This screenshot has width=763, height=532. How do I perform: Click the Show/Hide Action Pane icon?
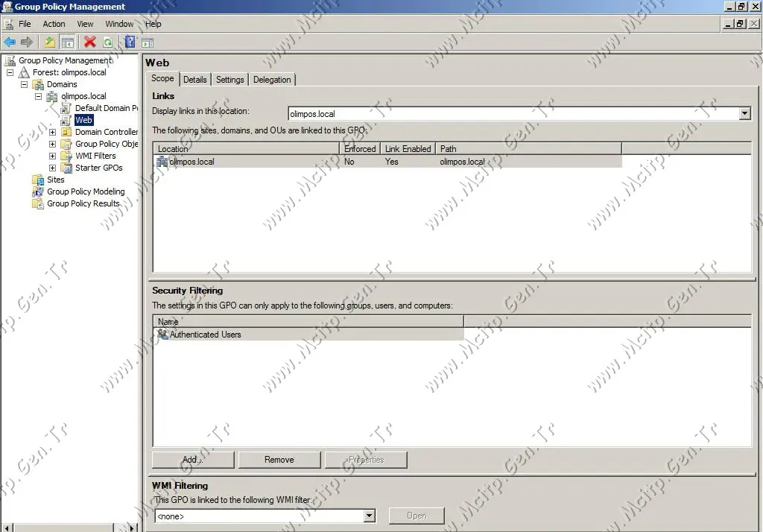coord(148,42)
